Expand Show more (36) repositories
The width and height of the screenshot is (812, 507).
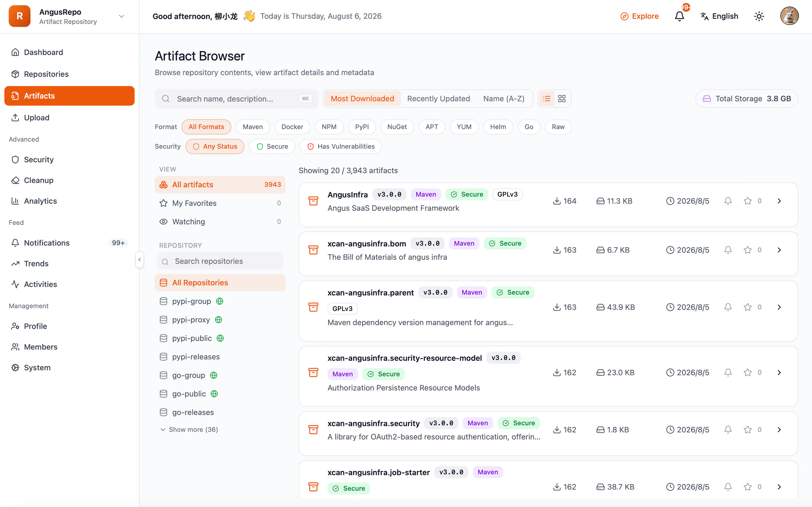tap(189, 430)
